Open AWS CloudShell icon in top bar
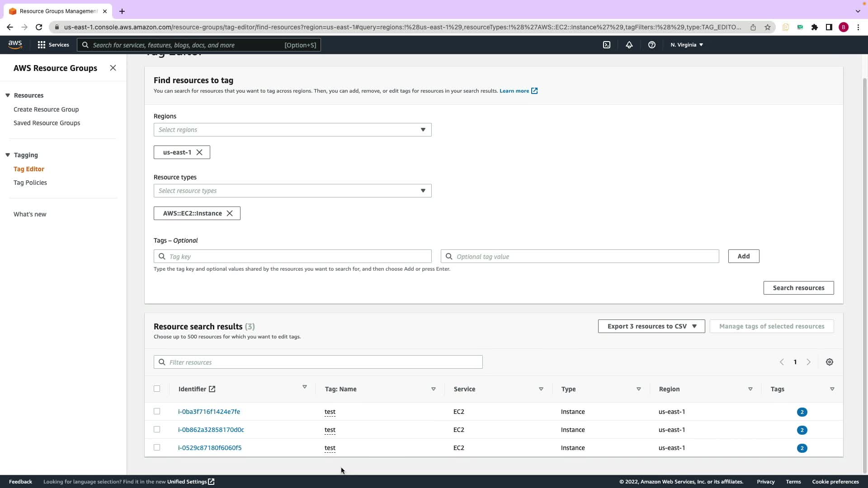 coord(607,45)
